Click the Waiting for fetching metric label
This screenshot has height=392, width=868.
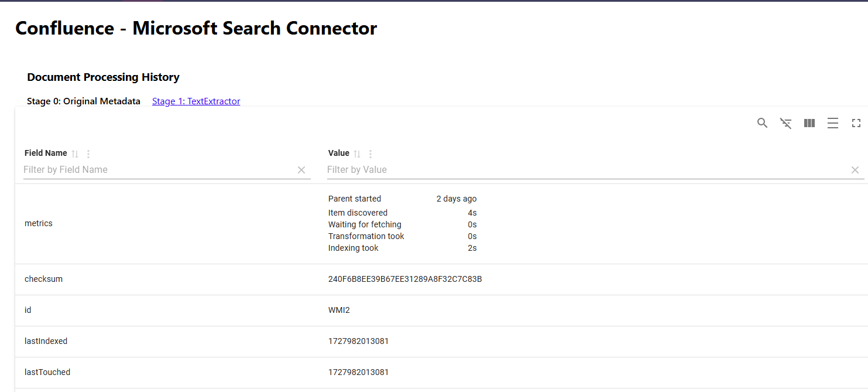[x=365, y=224]
